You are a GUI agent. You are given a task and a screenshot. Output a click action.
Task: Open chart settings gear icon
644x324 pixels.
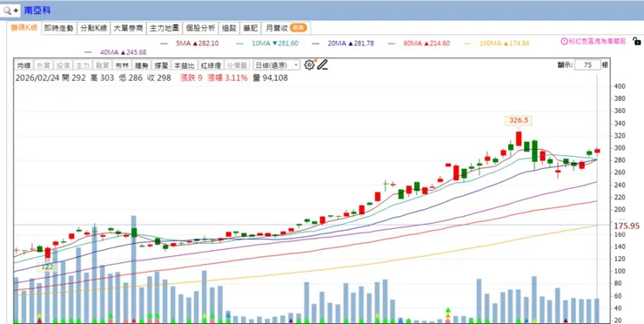309,65
